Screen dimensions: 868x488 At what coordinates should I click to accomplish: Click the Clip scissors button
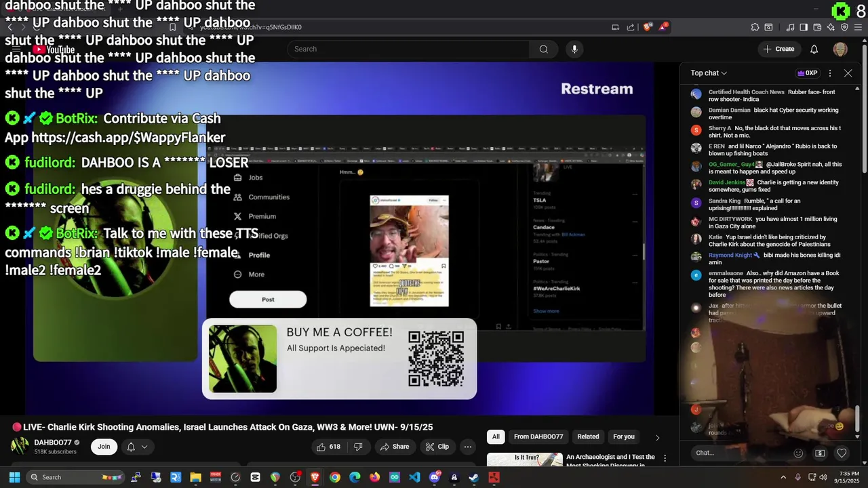point(437,447)
